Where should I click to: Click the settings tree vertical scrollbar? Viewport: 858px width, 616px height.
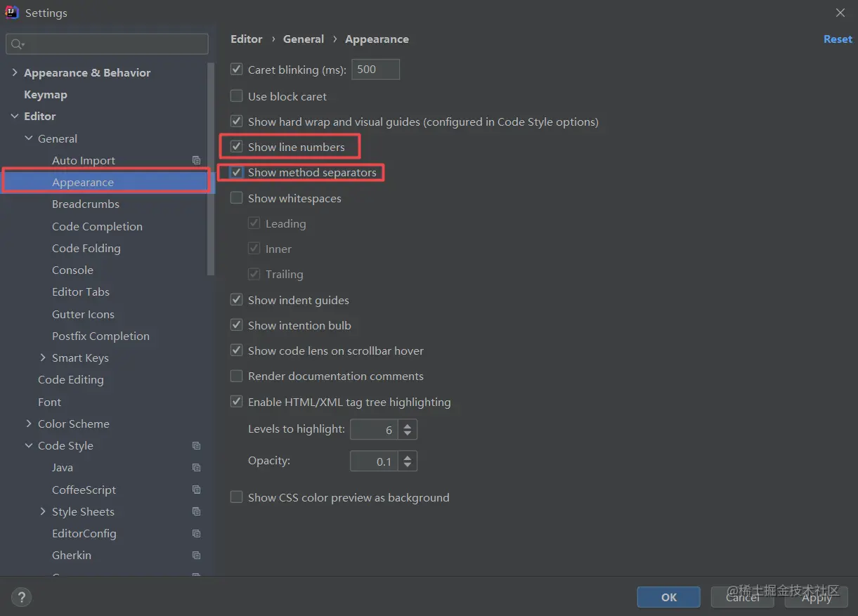211,169
